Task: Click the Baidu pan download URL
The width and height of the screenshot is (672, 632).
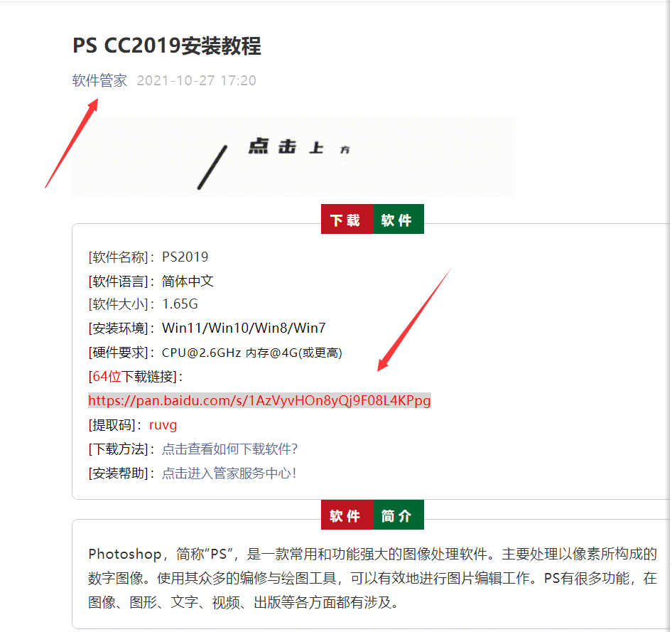Action: (259, 400)
